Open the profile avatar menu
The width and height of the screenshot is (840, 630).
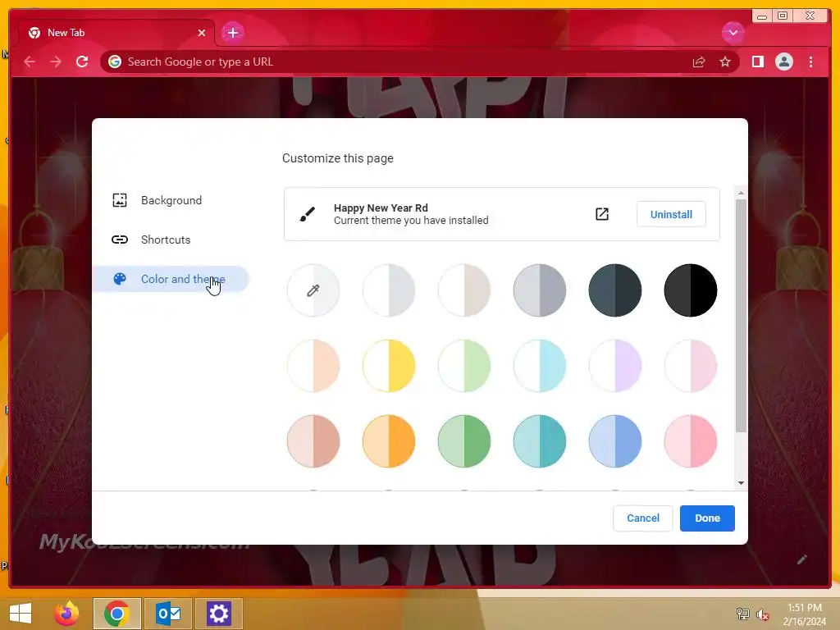click(x=783, y=62)
